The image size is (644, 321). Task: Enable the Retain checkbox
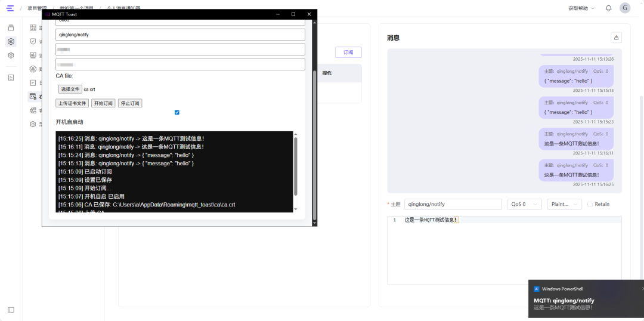[590, 204]
